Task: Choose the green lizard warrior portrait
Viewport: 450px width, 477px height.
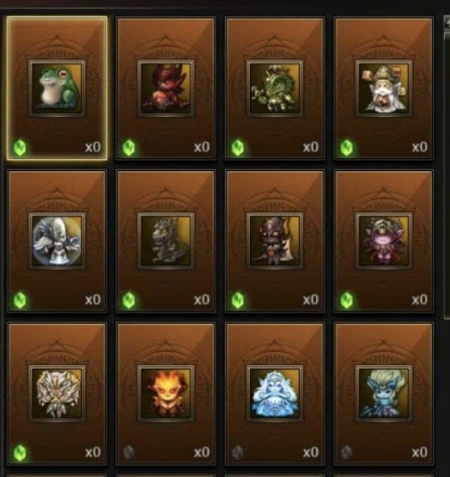Action: click(x=275, y=88)
